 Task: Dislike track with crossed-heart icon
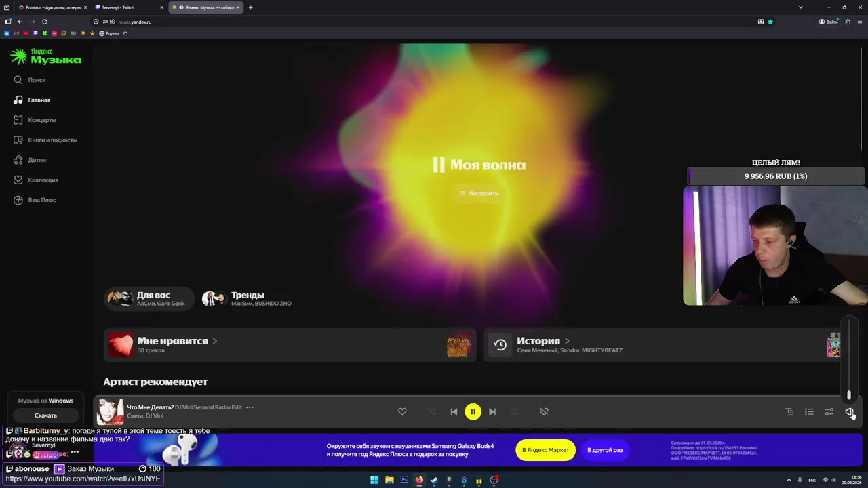click(544, 411)
